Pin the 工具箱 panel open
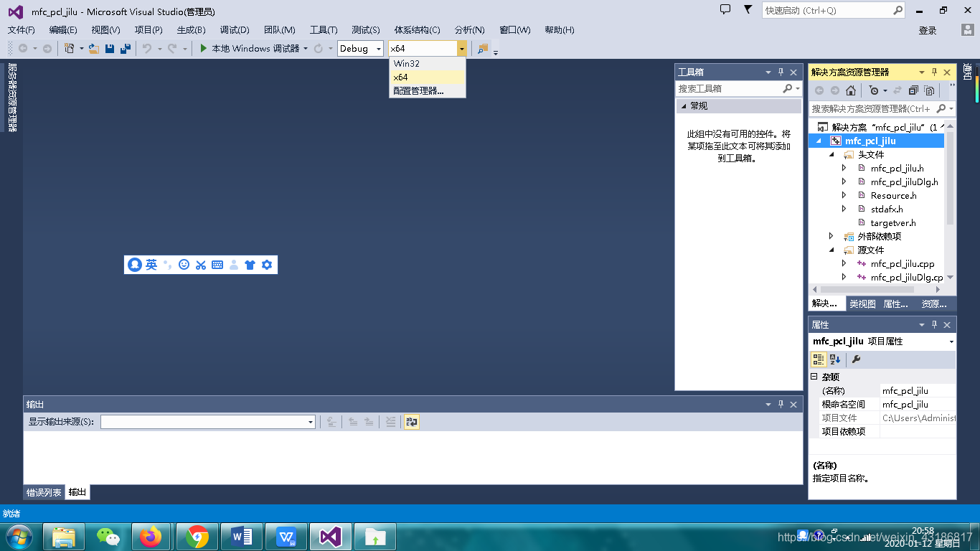980x551 pixels. 781,72
